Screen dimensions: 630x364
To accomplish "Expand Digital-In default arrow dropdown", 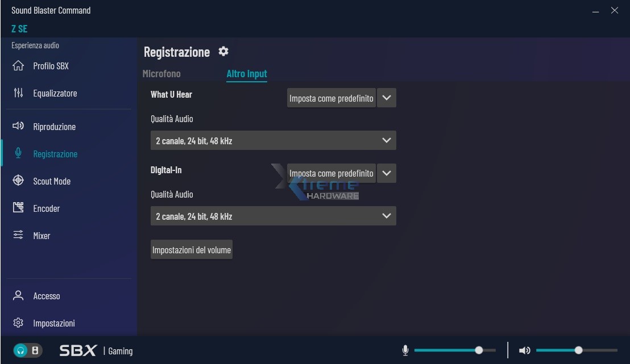I will pyautogui.click(x=387, y=173).
